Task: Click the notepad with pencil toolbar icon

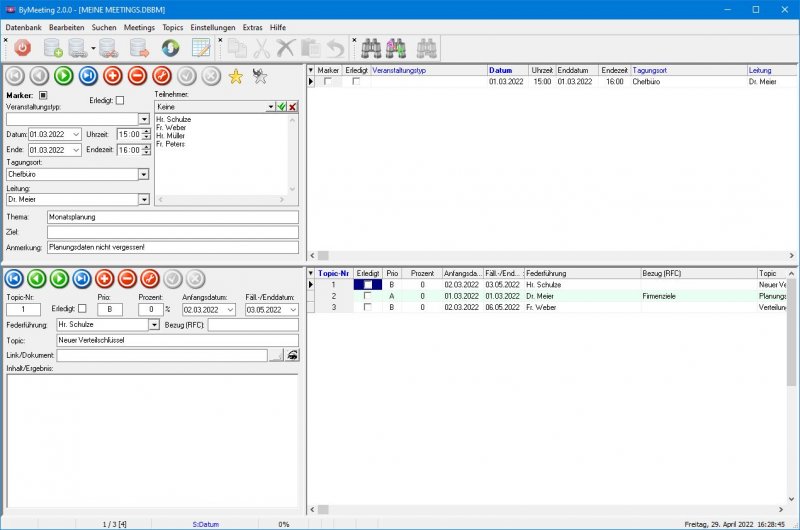Action: click(x=201, y=47)
